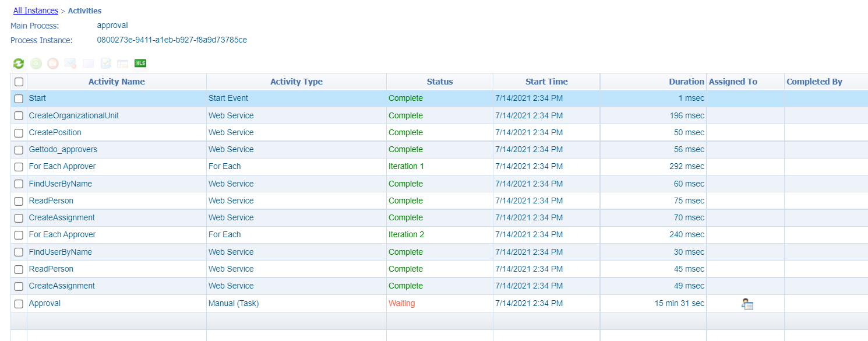Image resolution: width=868 pixels, height=341 pixels.
Task: Select the Approval row checkbox
Action: [x=19, y=304]
